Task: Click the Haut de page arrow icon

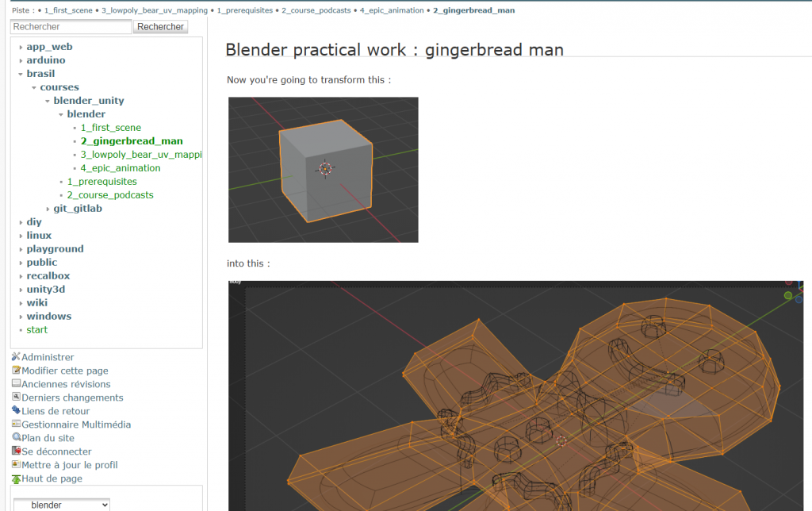Action: [16, 478]
